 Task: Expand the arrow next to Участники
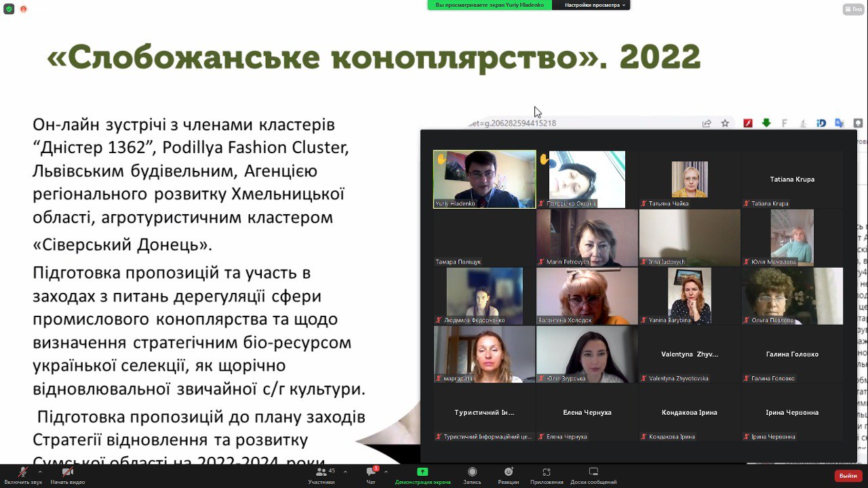tap(345, 471)
